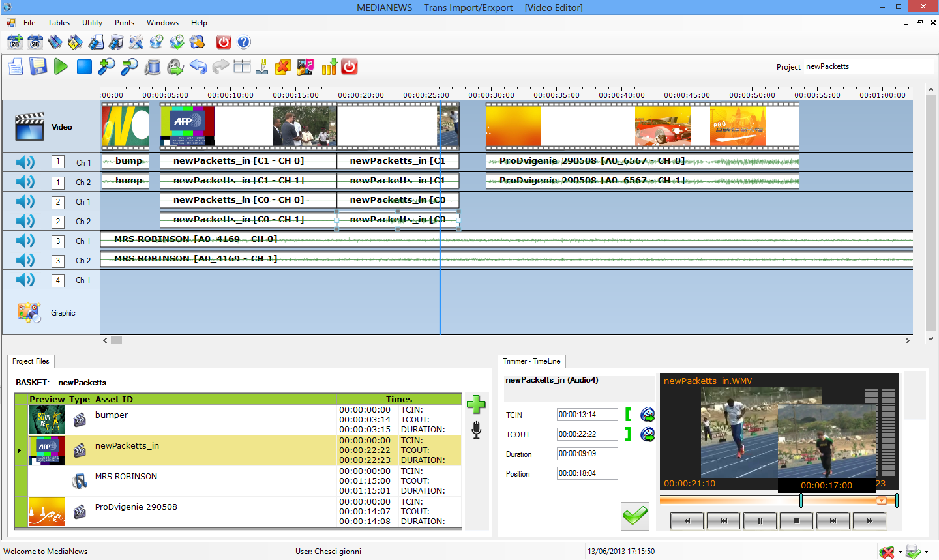Add an asset with the green plus icon

coord(476,405)
